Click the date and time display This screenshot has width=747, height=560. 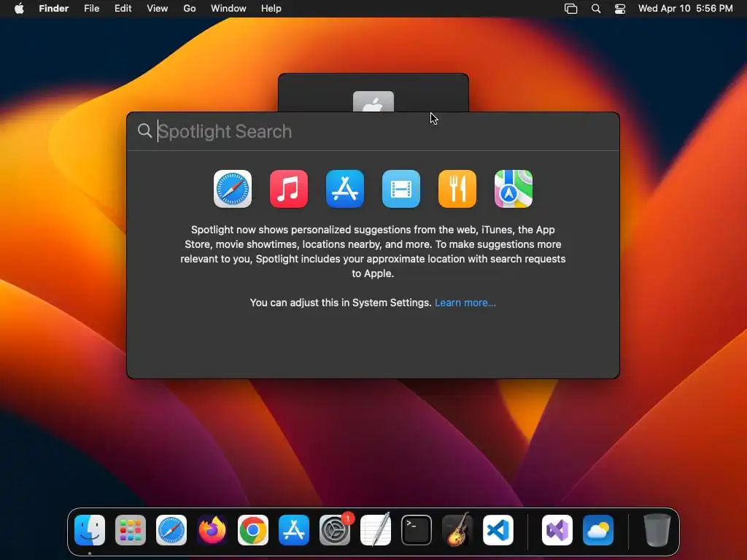pyautogui.click(x=686, y=9)
